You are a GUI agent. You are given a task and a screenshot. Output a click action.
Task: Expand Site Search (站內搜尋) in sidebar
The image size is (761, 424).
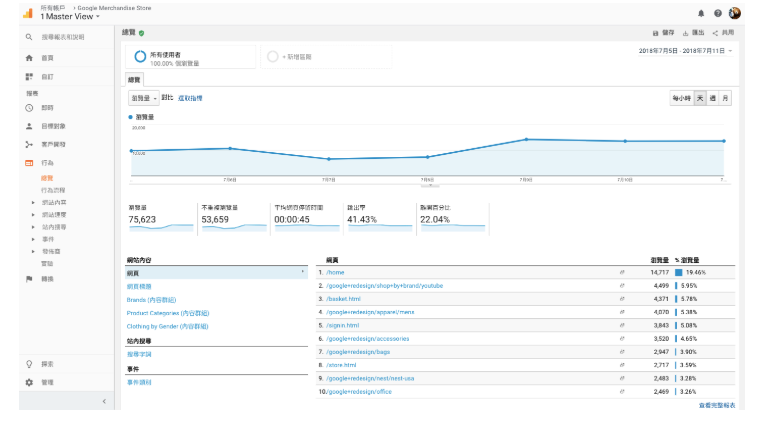click(33, 227)
